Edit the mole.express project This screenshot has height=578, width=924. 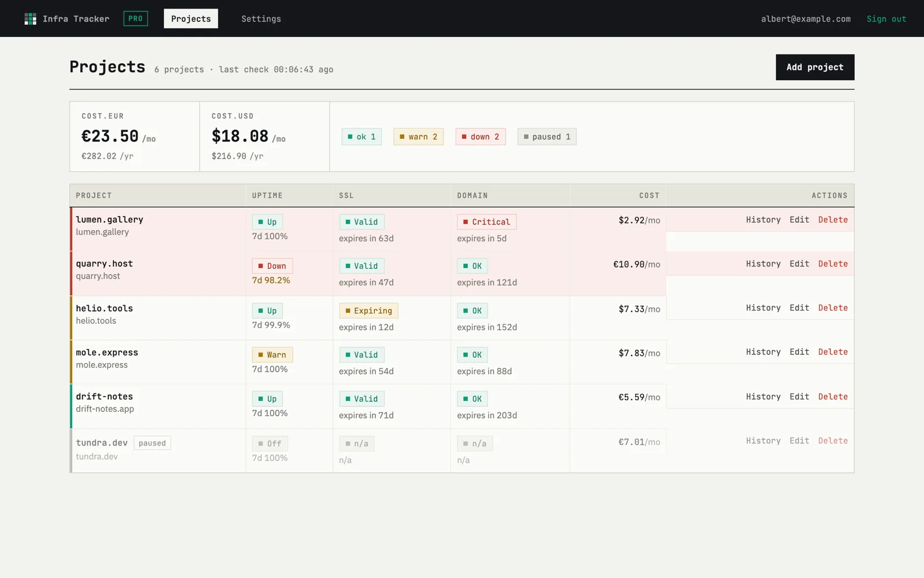tap(799, 351)
